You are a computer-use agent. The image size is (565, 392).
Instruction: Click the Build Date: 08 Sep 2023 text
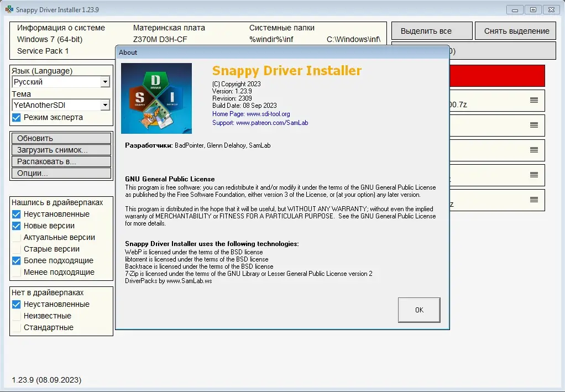click(x=244, y=106)
